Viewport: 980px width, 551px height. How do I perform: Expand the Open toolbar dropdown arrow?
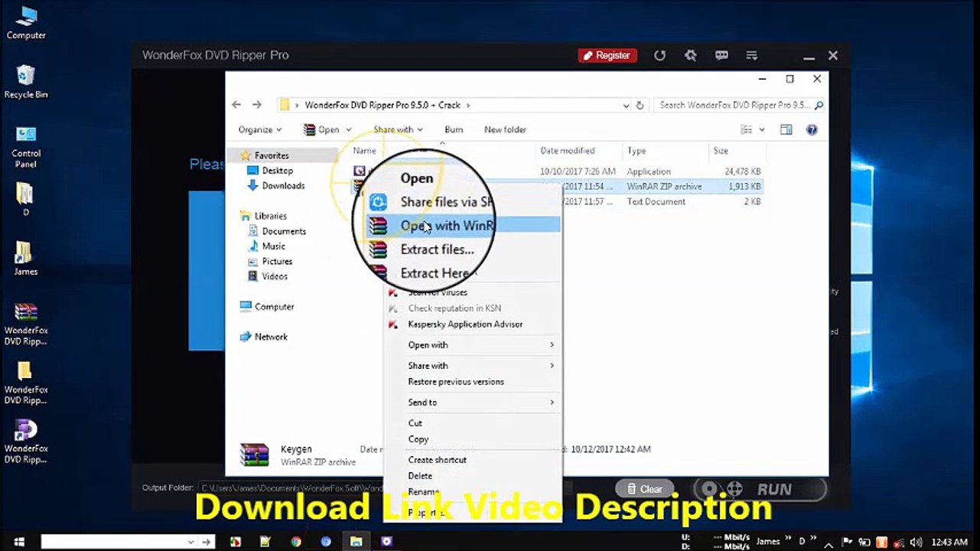[x=349, y=130]
